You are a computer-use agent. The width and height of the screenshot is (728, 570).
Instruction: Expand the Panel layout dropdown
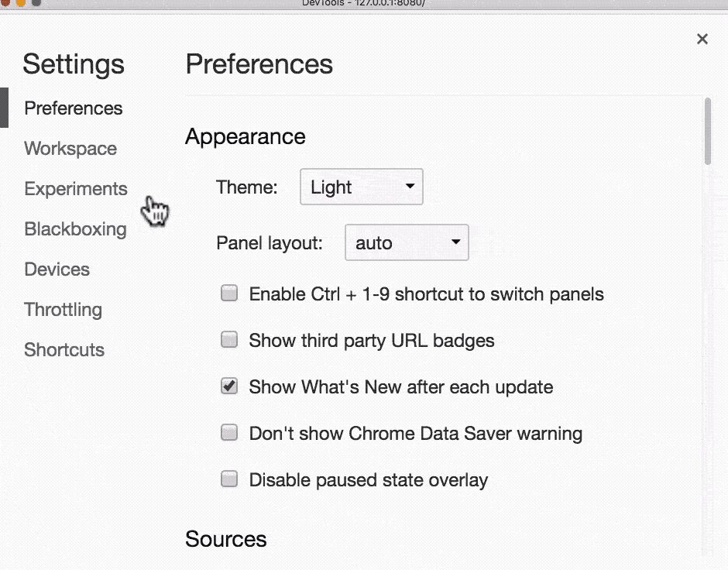pyautogui.click(x=407, y=243)
